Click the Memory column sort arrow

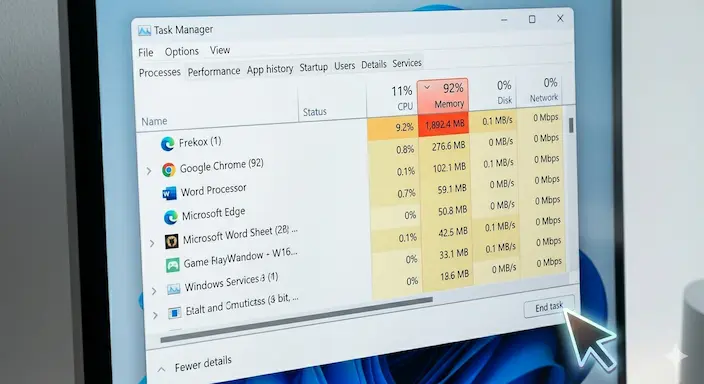[427, 87]
